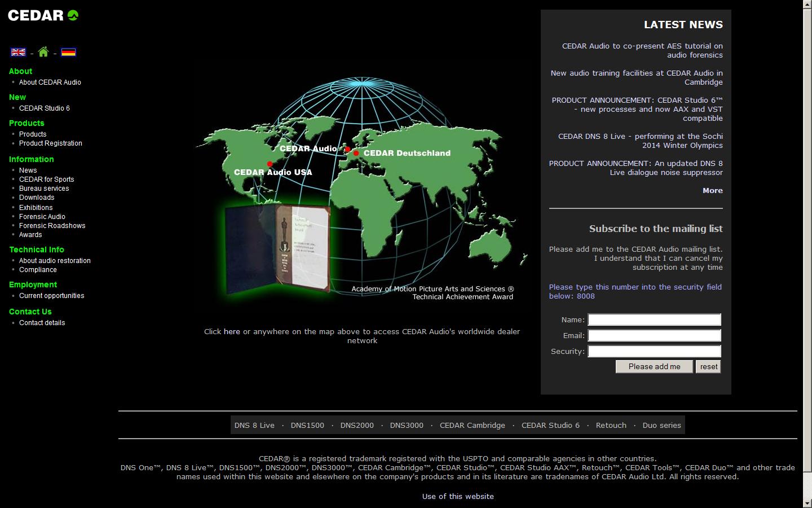
Task: Click into the Email text field
Action: click(x=654, y=336)
